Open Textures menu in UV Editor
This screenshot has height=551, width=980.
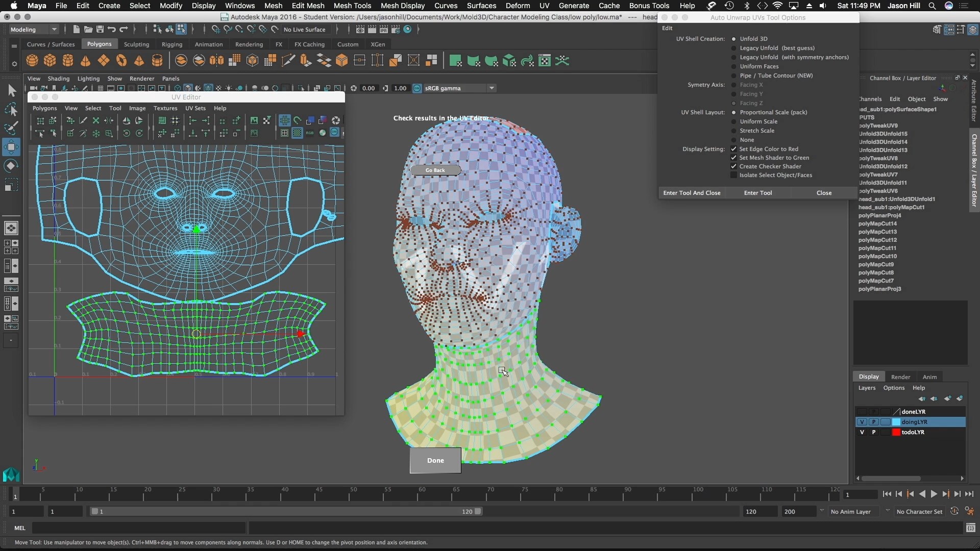pos(165,108)
